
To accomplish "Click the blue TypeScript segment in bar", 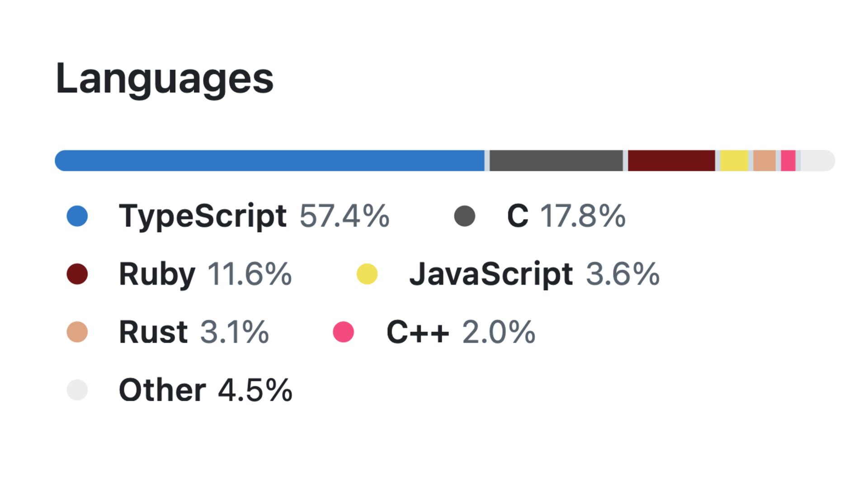I will [x=269, y=161].
